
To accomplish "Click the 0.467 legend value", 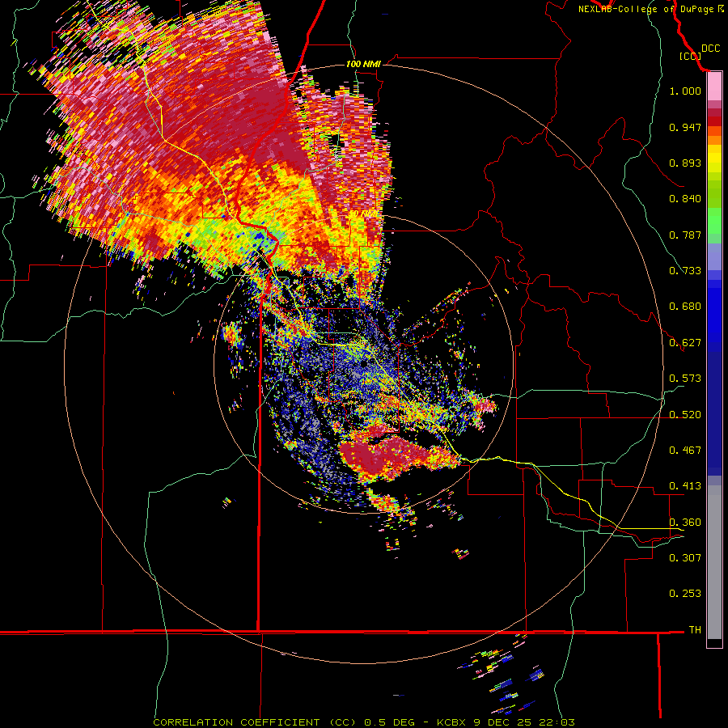I will point(685,451).
